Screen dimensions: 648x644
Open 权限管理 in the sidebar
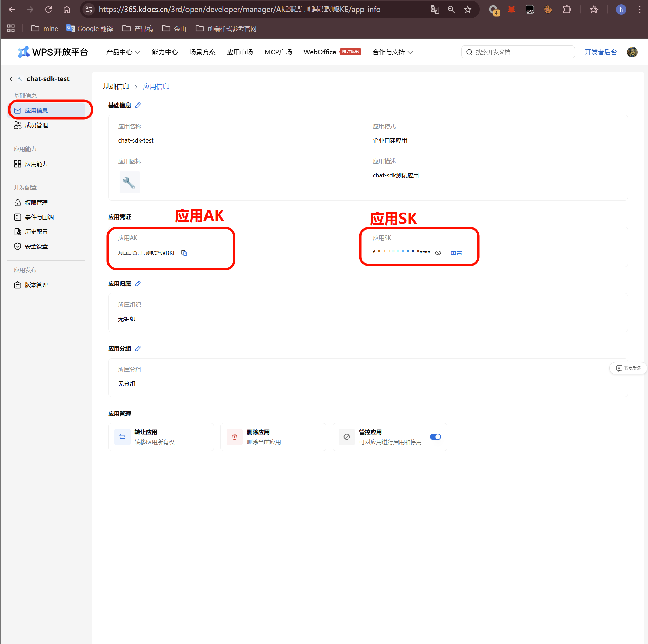[36, 203]
